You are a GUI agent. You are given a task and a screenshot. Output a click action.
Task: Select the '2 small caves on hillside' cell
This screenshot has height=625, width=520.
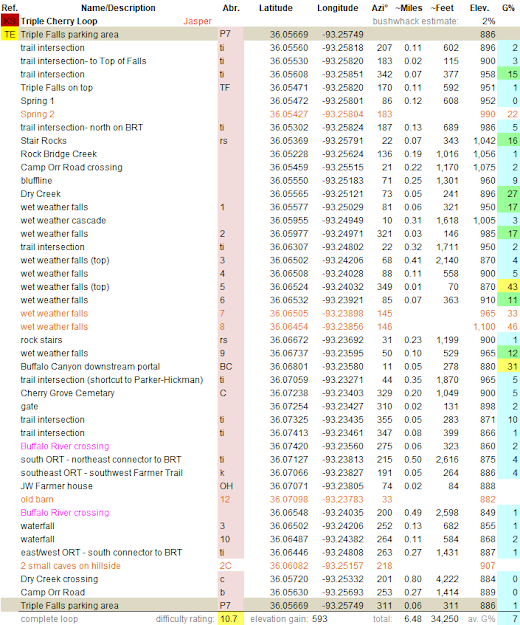(x=71, y=566)
